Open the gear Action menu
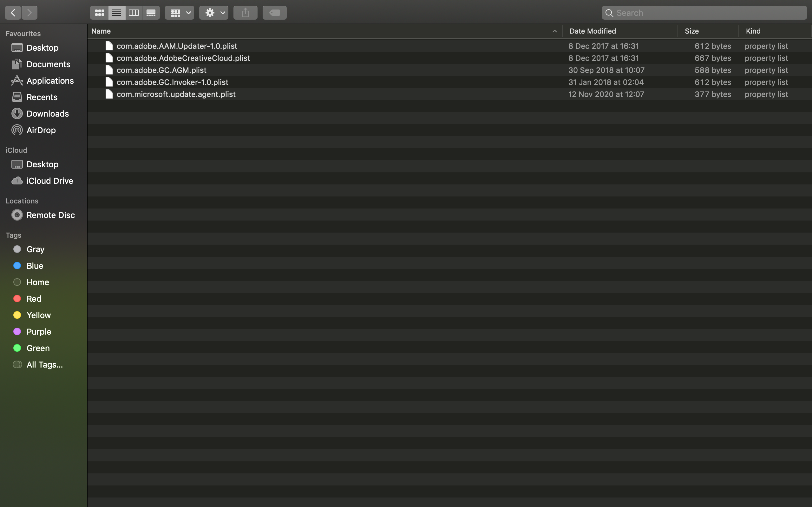This screenshot has width=812, height=507. pos(214,13)
